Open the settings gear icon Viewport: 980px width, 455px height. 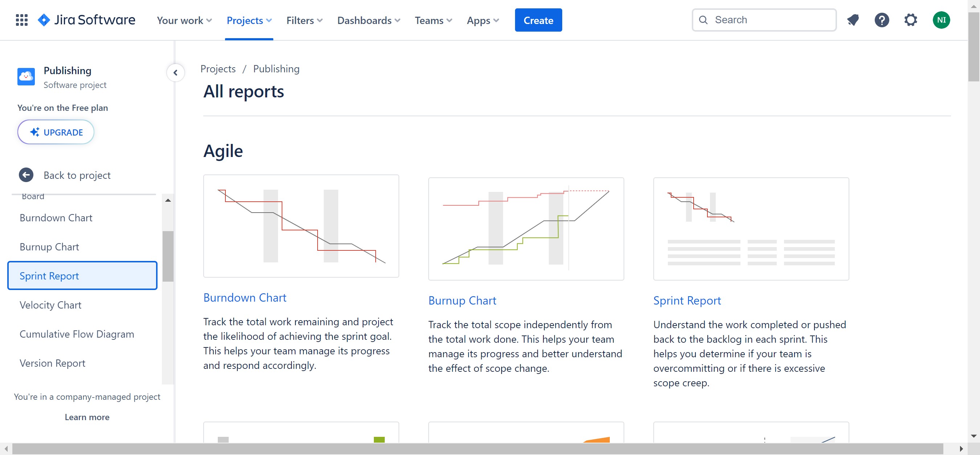coord(910,20)
